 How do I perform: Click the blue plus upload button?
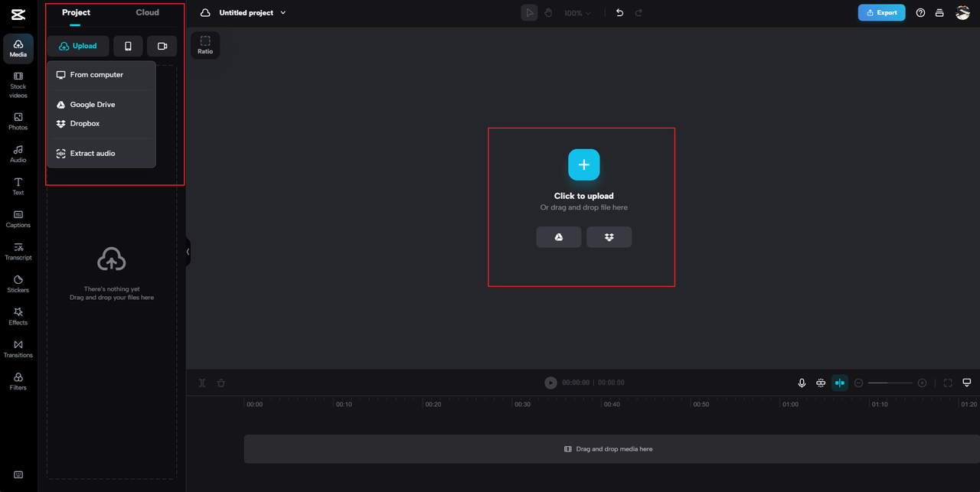[584, 165]
